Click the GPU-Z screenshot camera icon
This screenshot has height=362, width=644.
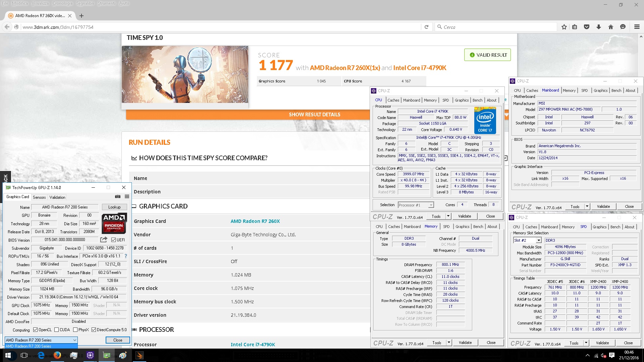point(117,197)
